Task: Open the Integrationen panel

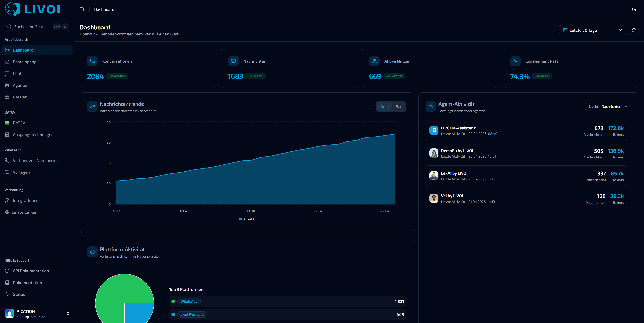Action: pos(25,200)
